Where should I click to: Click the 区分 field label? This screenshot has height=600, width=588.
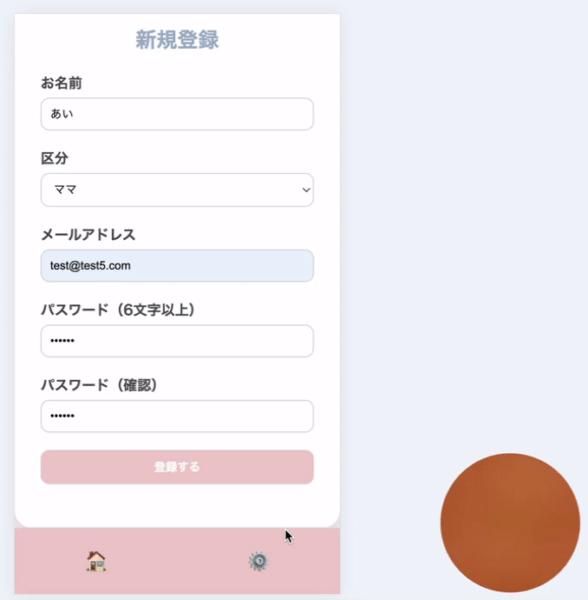[54, 158]
